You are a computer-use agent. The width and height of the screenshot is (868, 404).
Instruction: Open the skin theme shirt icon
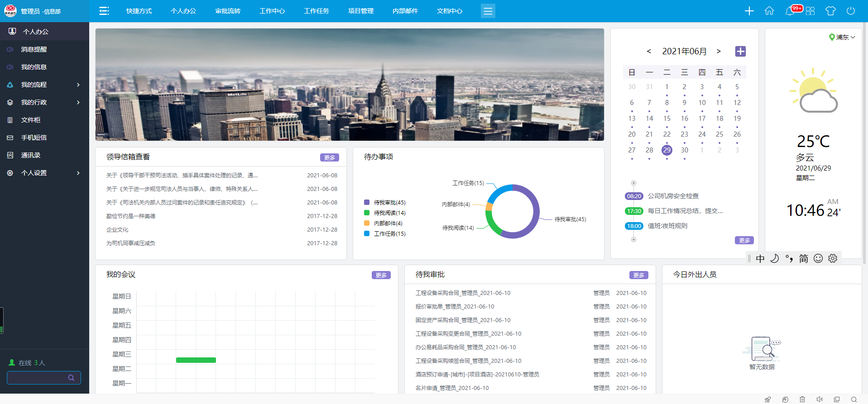click(x=830, y=11)
